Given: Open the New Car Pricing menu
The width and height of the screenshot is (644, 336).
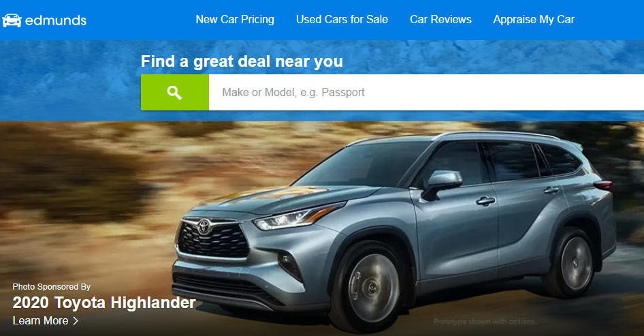Looking at the screenshot, I should [x=235, y=19].
